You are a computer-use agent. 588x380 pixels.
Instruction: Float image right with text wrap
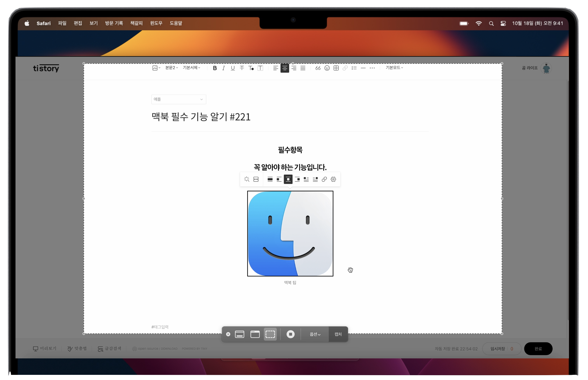pyautogui.click(x=315, y=179)
